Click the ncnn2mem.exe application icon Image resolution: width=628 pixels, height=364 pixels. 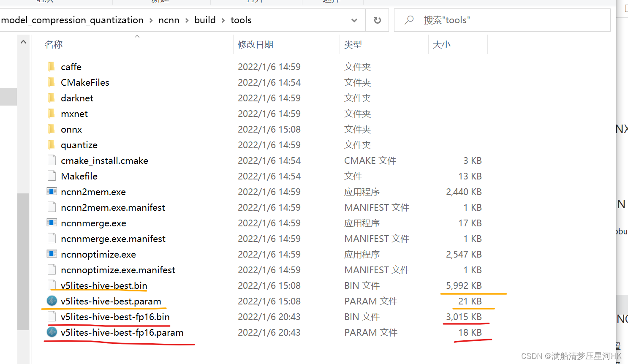pos(52,192)
